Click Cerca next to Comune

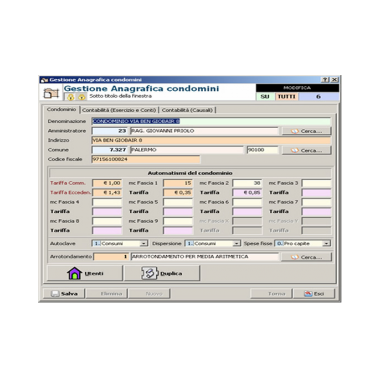pos(307,150)
